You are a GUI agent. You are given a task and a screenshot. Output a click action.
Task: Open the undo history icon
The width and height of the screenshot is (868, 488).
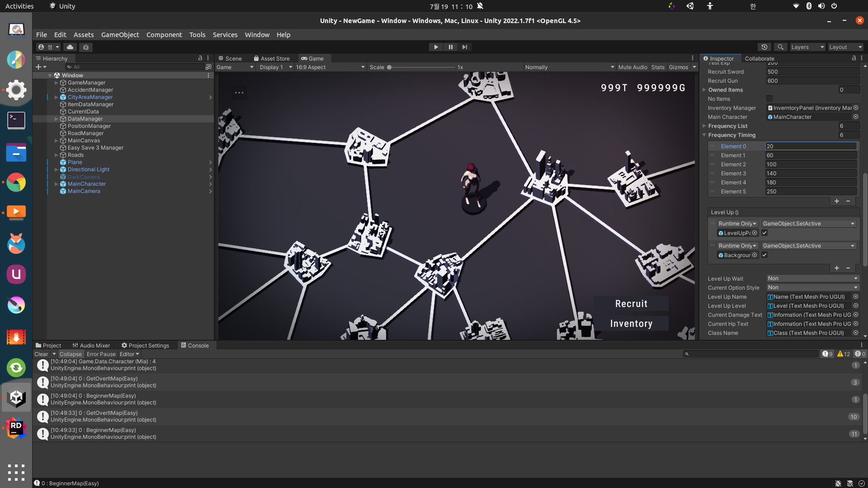tap(764, 47)
